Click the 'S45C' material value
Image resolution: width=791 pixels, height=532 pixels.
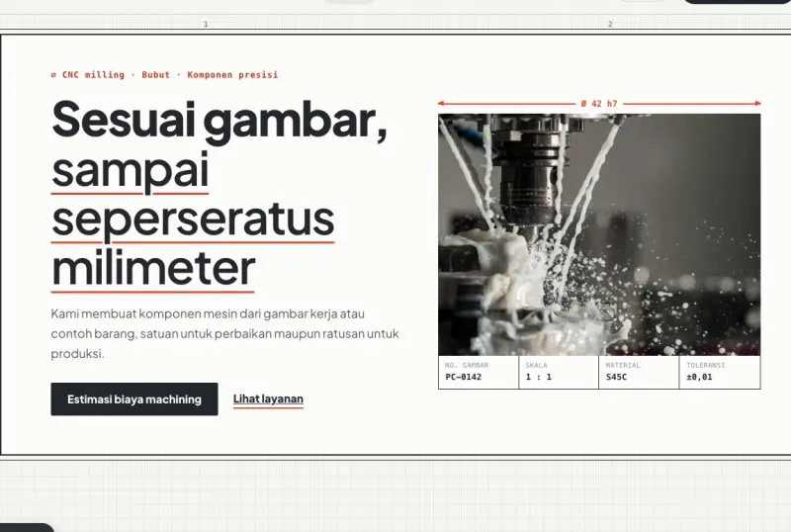[x=616, y=377]
